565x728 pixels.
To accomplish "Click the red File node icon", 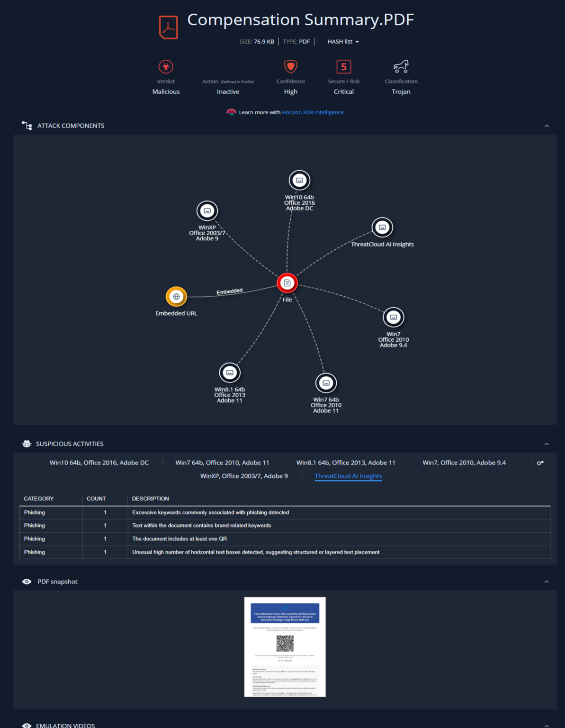I will pos(287,283).
